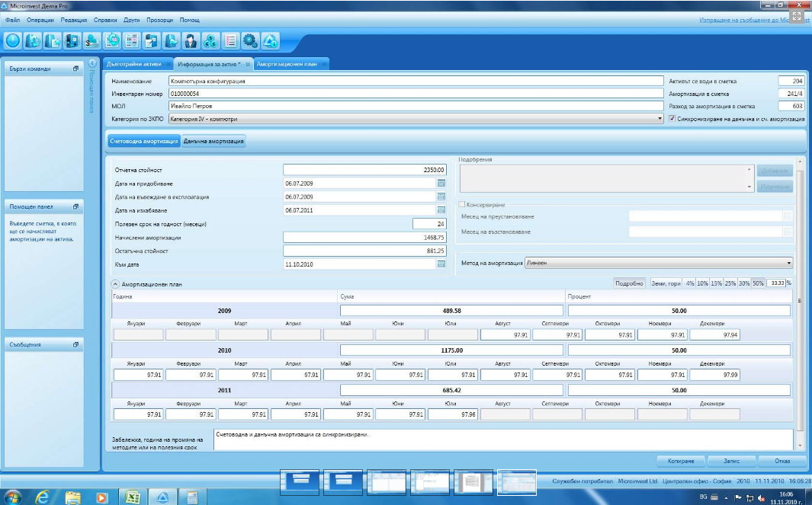Enable the Консервиране checkbox
Viewport: 812px width, 505px height.
tap(462, 205)
